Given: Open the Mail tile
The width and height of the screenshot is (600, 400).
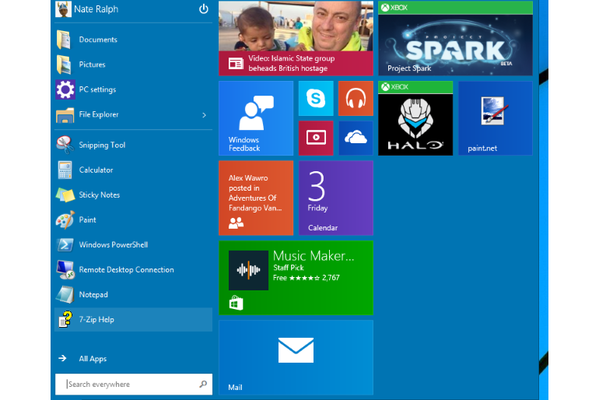Looking at the screenshot, I should (296, 358).
